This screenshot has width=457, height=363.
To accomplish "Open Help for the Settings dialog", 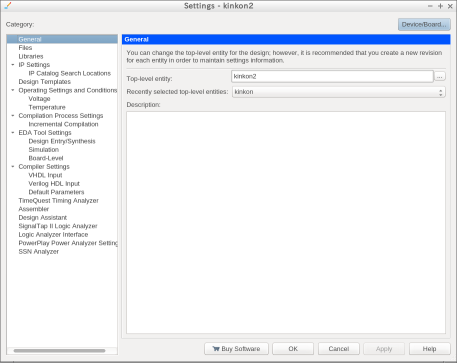I will pos(429,349).
